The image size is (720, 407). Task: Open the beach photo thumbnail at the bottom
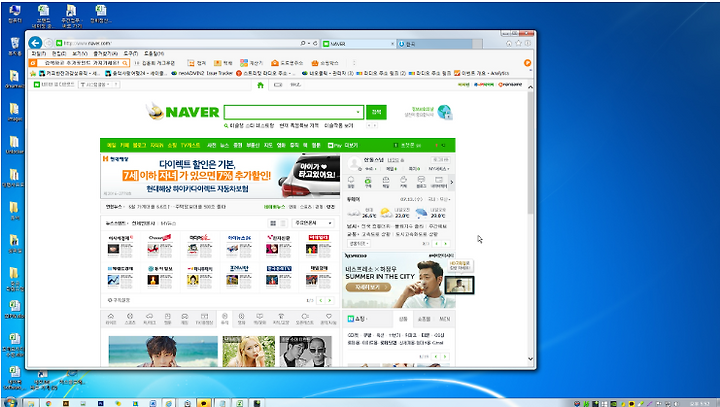pyautogui.click(x=163, y=351)
